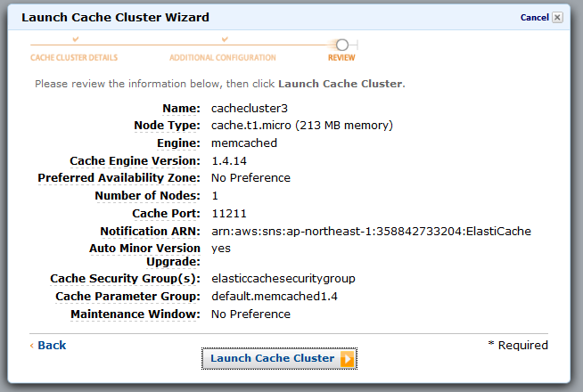
Task: Click the Cache Engine Version label
Action: point(135,161)
